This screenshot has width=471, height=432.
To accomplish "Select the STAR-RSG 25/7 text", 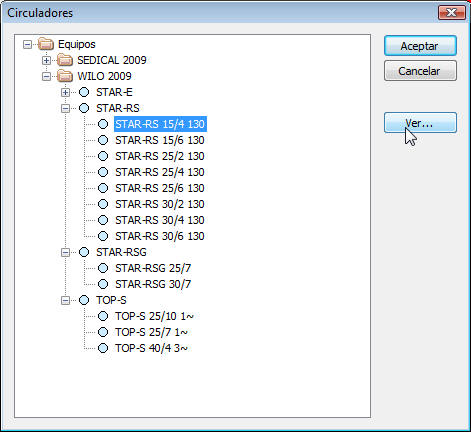I will pos(153,268).
